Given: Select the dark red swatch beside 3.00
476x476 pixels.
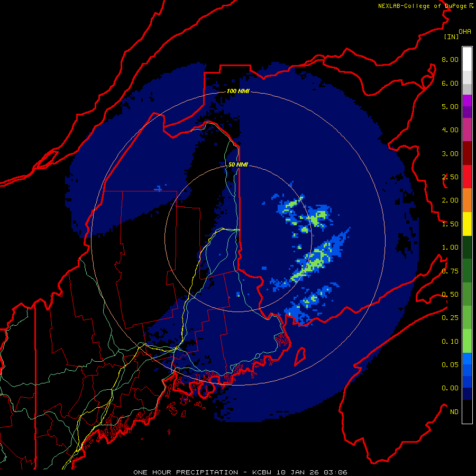Looking at the screenshot, I should [467, 153].
